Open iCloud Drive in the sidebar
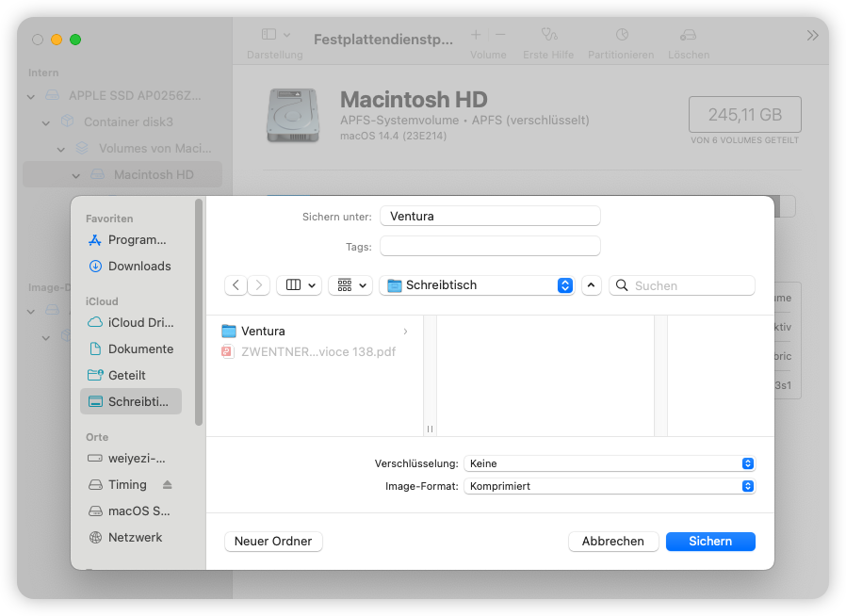 point(131,322)
